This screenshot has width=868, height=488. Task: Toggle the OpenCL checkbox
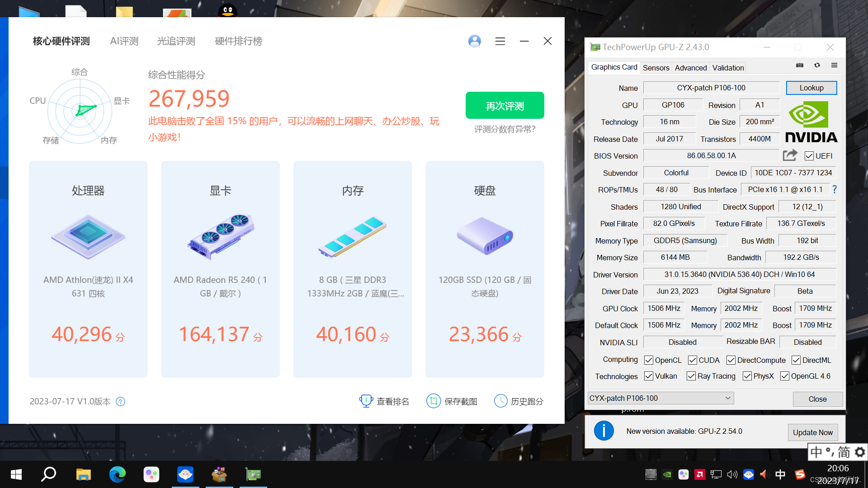(649, 360)
